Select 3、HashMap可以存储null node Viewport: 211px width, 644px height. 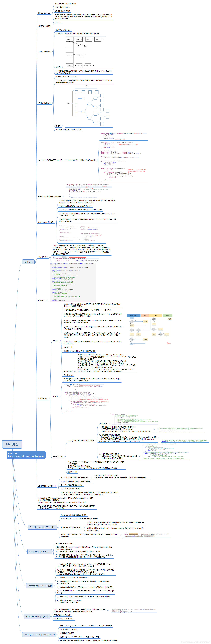pos(73,578)
